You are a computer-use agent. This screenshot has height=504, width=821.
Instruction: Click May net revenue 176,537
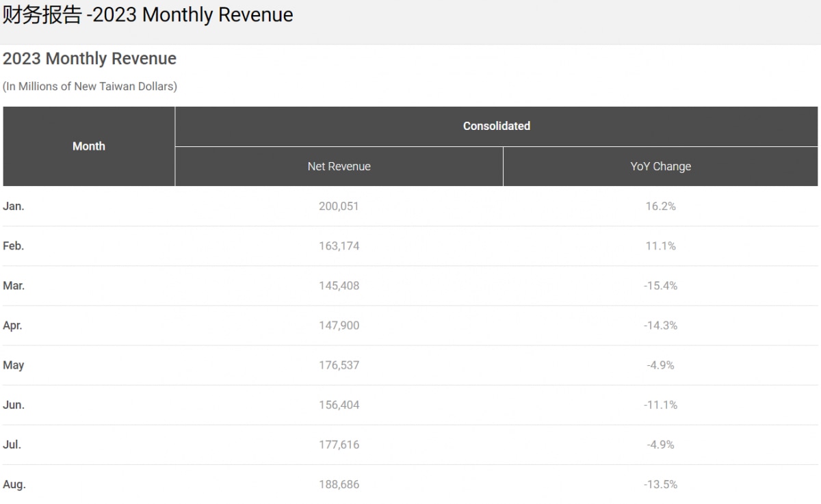click(339, 365)
